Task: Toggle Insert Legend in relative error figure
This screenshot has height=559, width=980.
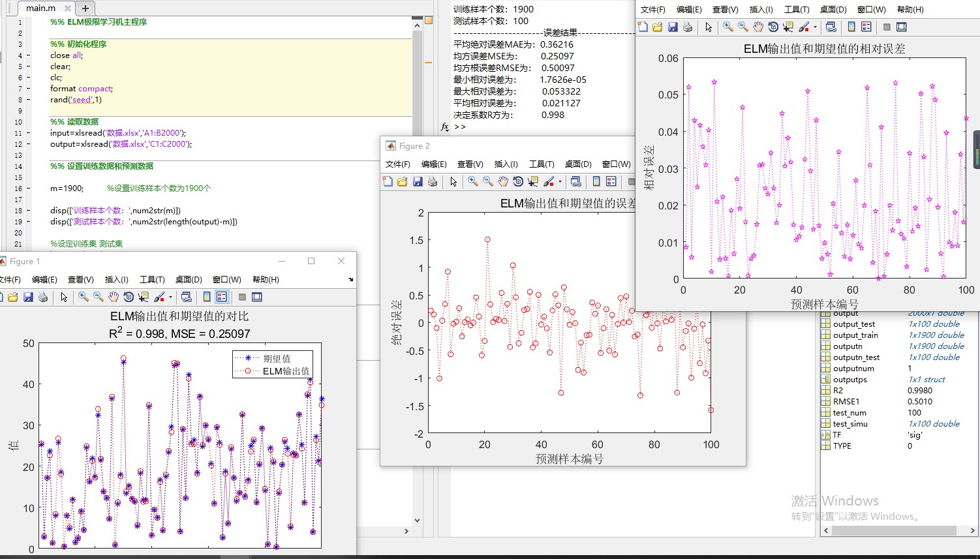Action: coord(866,27)
